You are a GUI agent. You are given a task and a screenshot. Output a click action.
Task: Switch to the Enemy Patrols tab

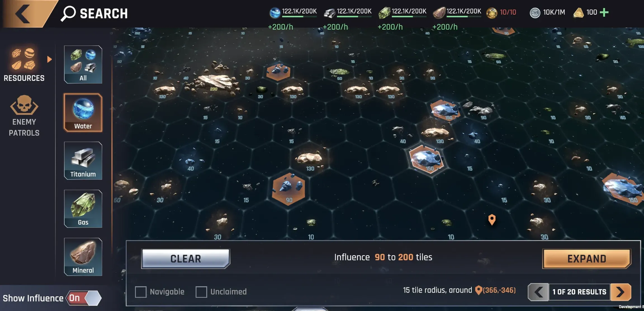coord(24,116)
